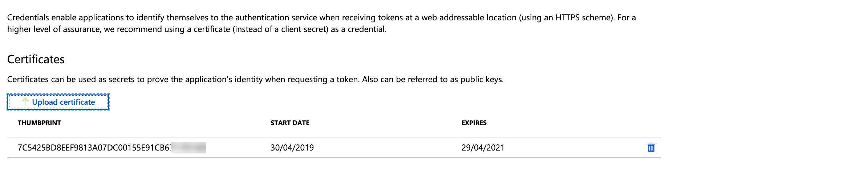Click the START DATE column header

click(290, 123)
